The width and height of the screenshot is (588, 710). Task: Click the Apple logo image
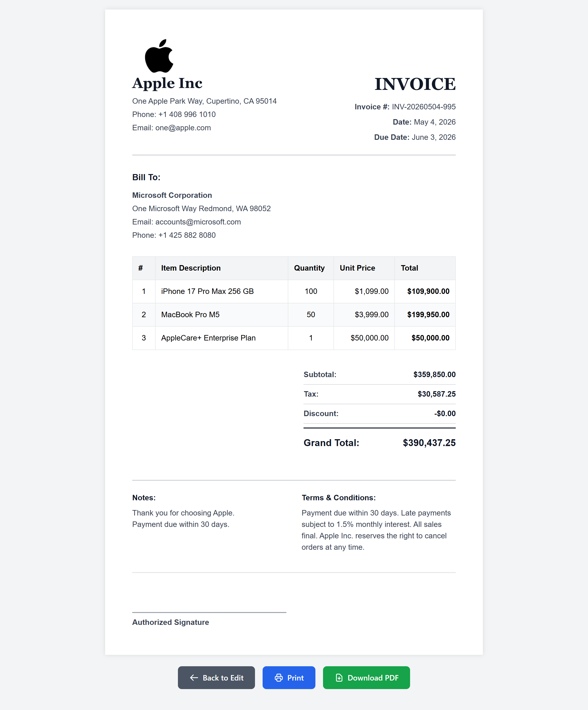159,56
